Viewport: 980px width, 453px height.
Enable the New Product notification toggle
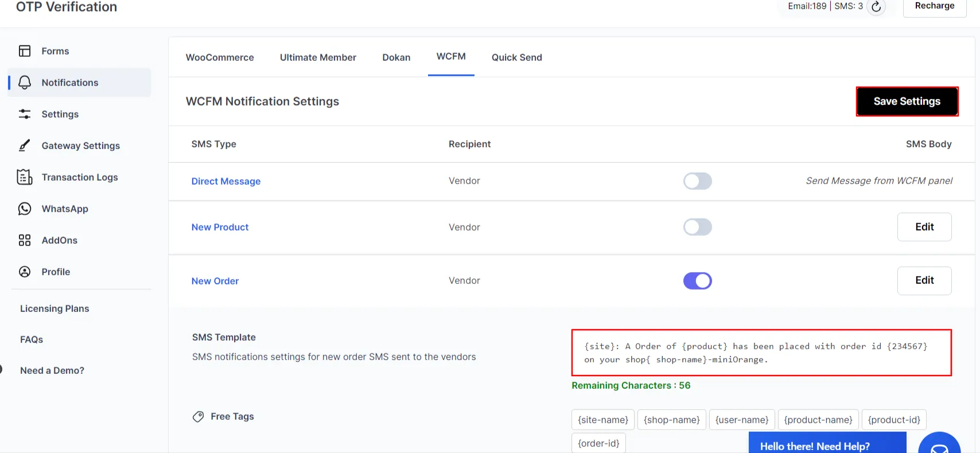tap(698, 227)
